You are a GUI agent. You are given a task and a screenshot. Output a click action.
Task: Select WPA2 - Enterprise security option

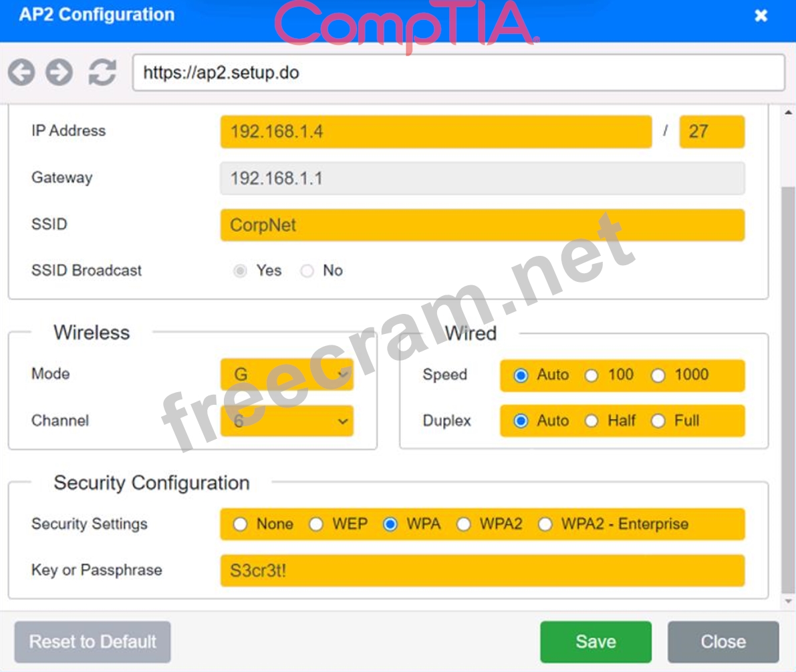pyautogui.click(x=545, y=524)
